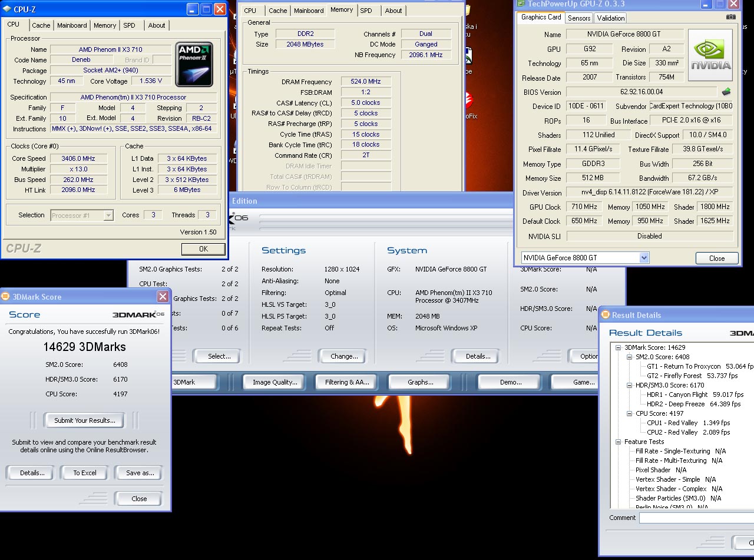
Task: Select the HDR2 - Deep Freeze row
Action: [x=693, y=404]
